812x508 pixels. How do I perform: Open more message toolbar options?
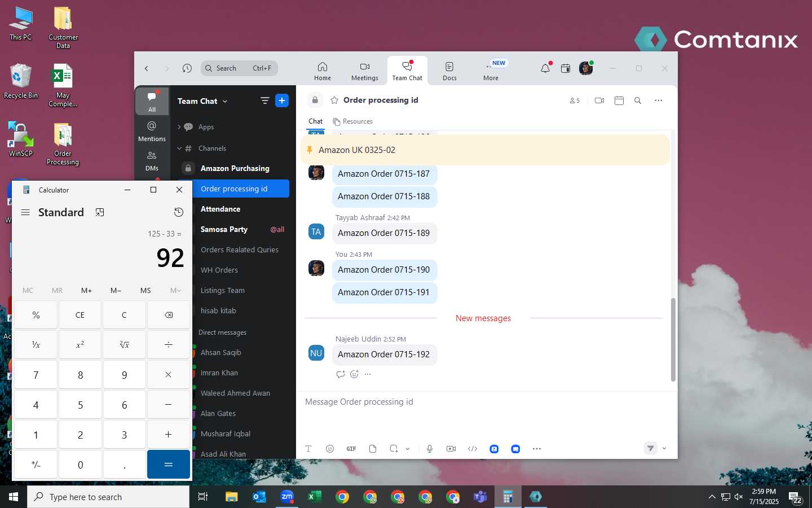[x=537, y=449]
